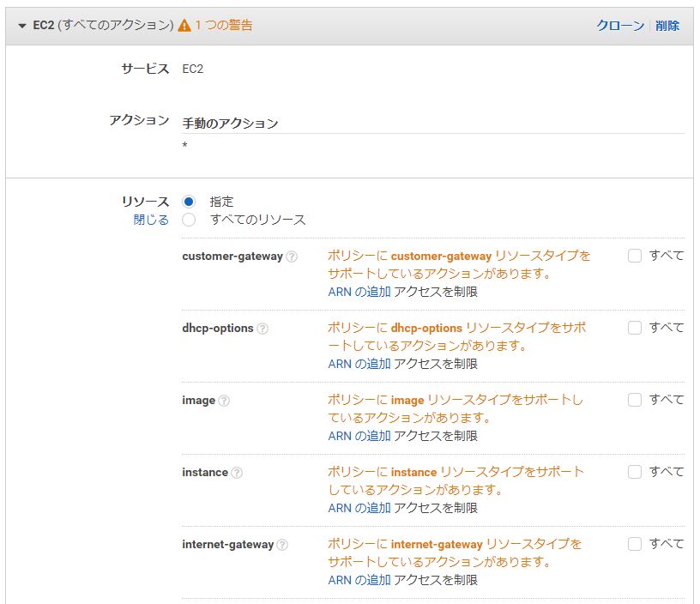Click the リソース label

146,202
